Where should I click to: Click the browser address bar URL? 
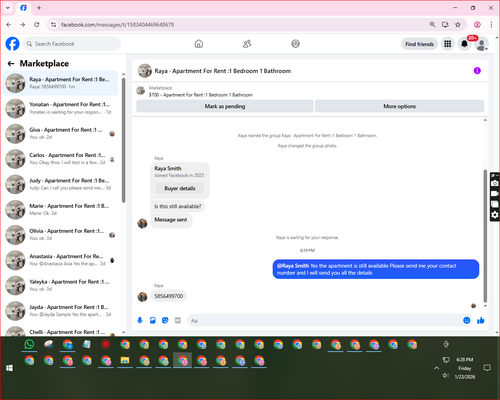[117, 24]
